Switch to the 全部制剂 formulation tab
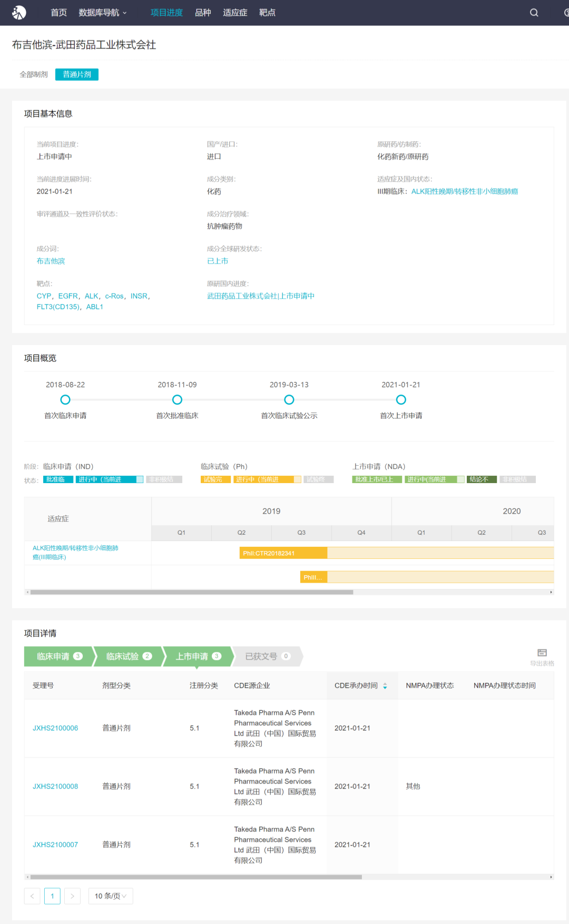This screenshot has height=924, width=569. tap(34, 75)
